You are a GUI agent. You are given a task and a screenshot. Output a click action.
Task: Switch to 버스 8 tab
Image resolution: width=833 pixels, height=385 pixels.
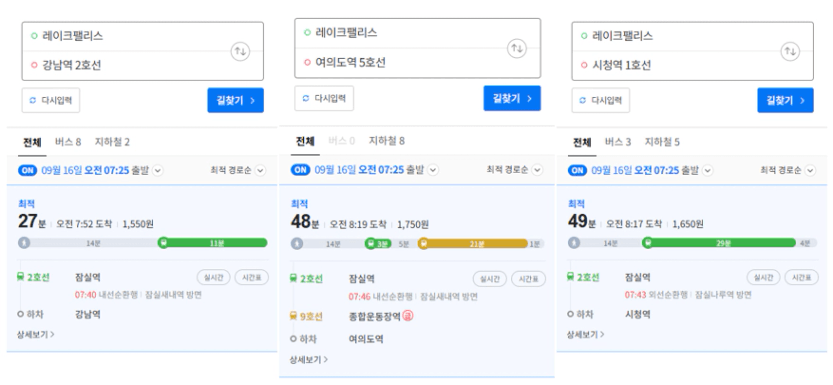[68, 142]
